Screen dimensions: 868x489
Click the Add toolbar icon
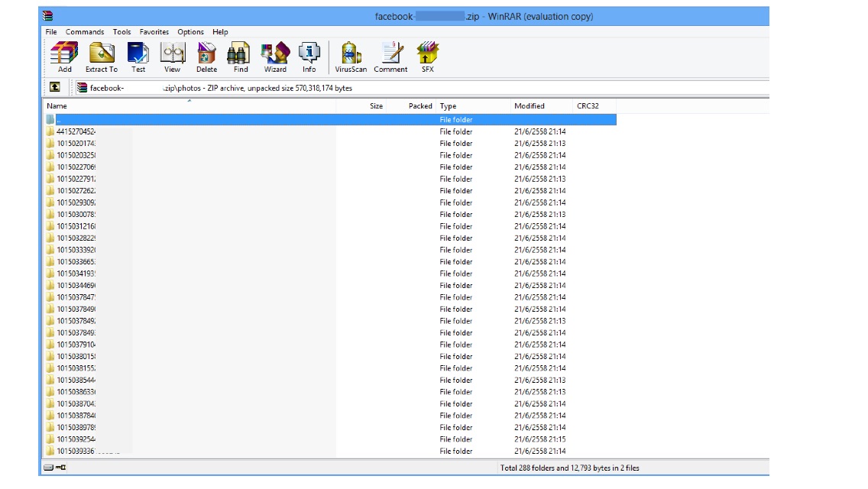coord(64,57)
